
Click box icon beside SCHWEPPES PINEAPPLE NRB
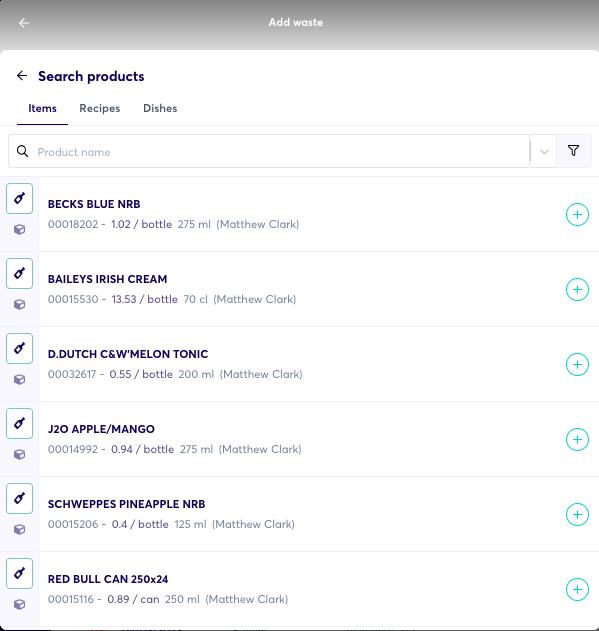(x=19, y=530)
